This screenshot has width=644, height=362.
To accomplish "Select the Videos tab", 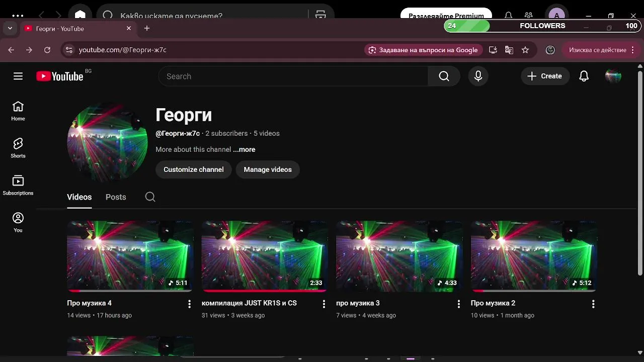I will pyautogui.click(x=79, y=197).
